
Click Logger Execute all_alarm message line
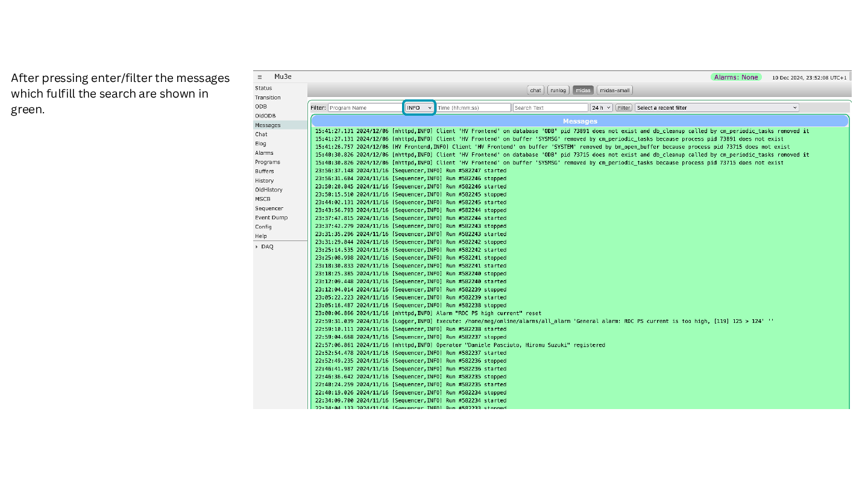544,321
